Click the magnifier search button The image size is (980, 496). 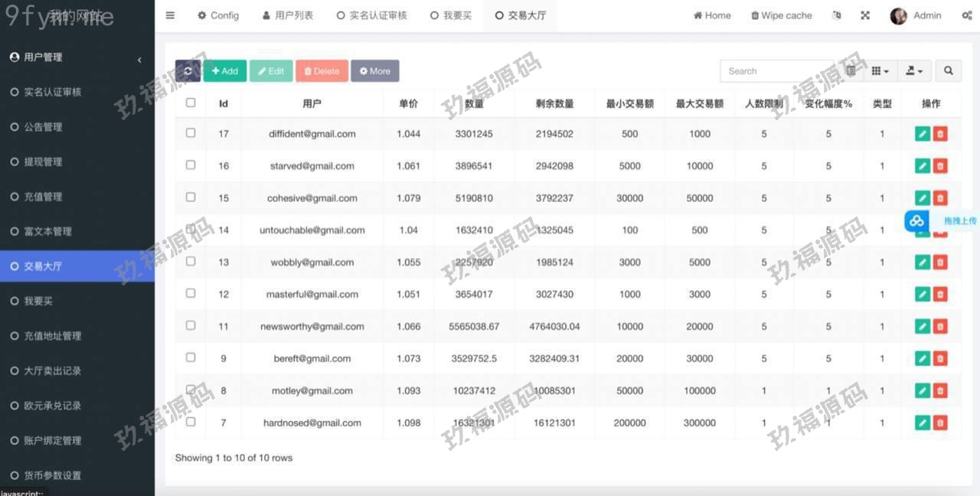click(948, 71)
